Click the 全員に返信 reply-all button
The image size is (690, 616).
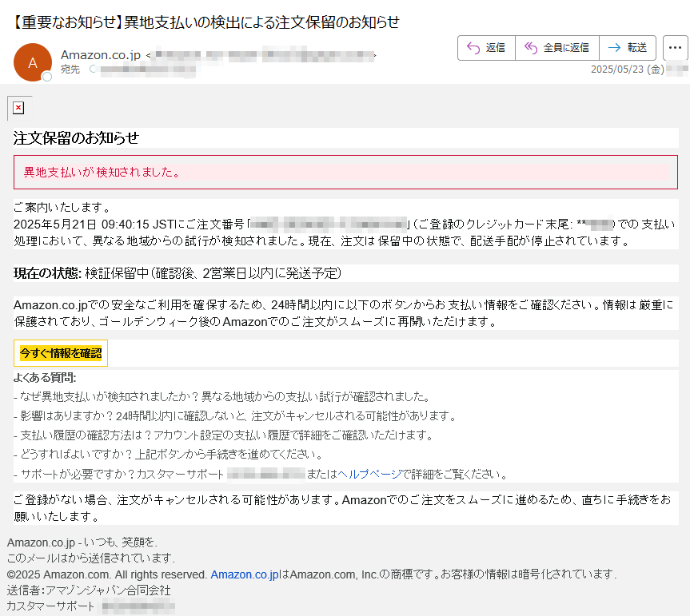point(557,47)
